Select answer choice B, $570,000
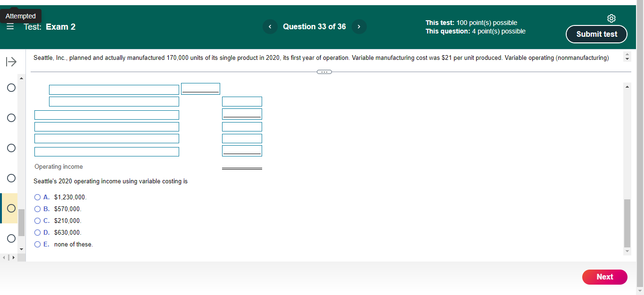The width and height of the screenshot is (644, 295). coord(37,209)
